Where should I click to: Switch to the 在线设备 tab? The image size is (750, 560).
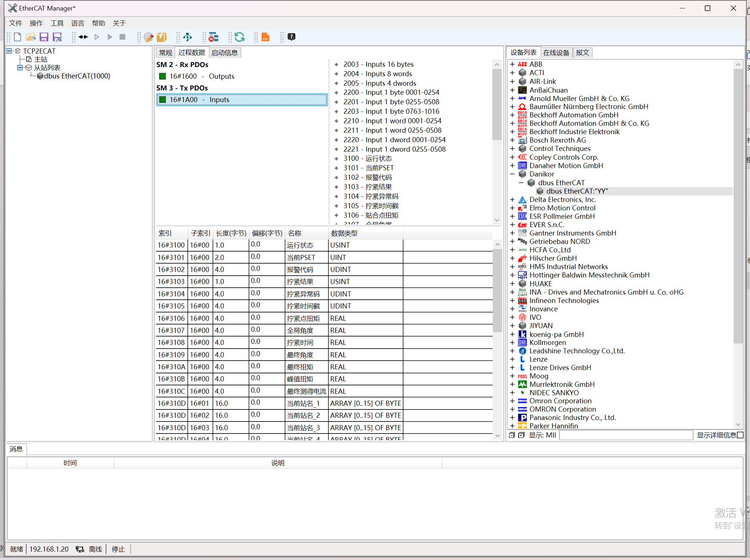click(556, 53)
